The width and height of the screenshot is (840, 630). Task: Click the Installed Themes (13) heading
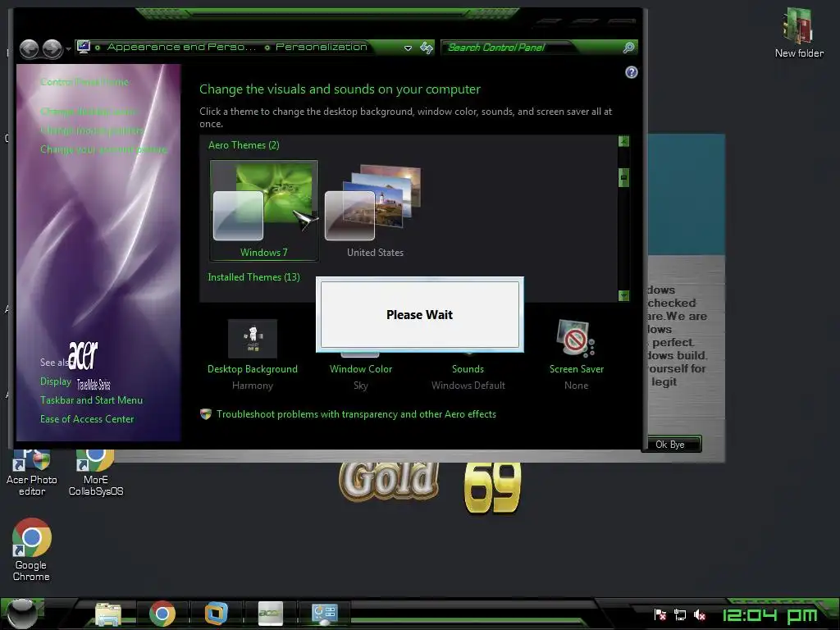pos(254,277)
